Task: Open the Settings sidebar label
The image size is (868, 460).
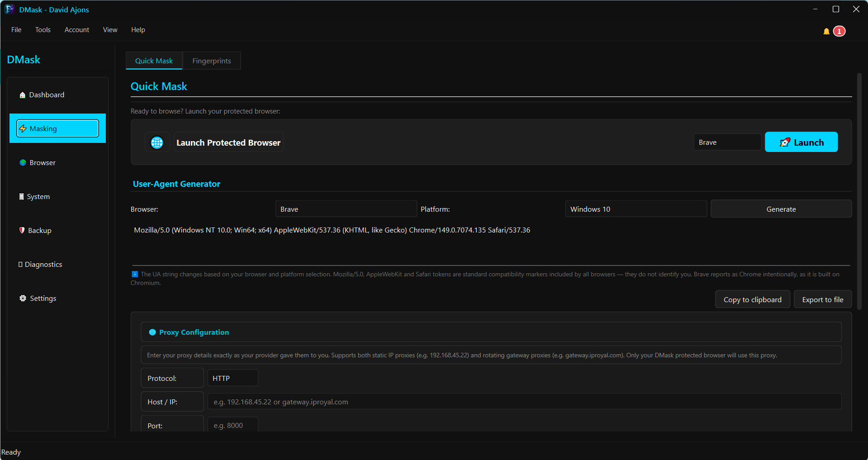Action: (43, 299)
